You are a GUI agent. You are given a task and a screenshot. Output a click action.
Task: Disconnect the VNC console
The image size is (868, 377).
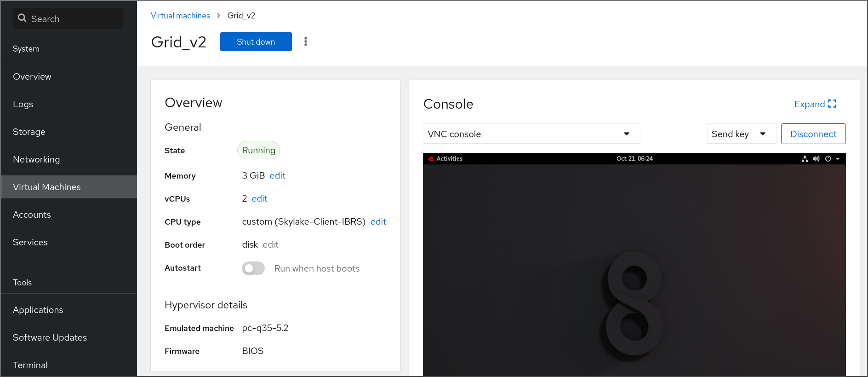point(813,134)
